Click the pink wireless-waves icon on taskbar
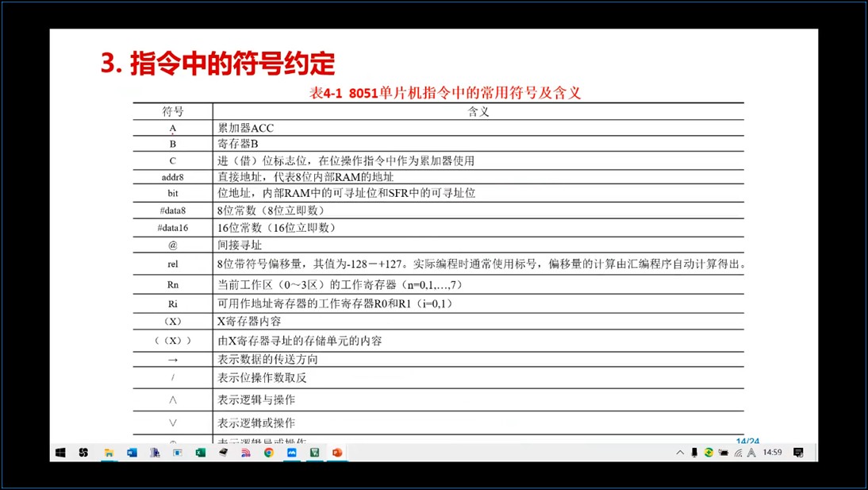 tap(246, 453)
